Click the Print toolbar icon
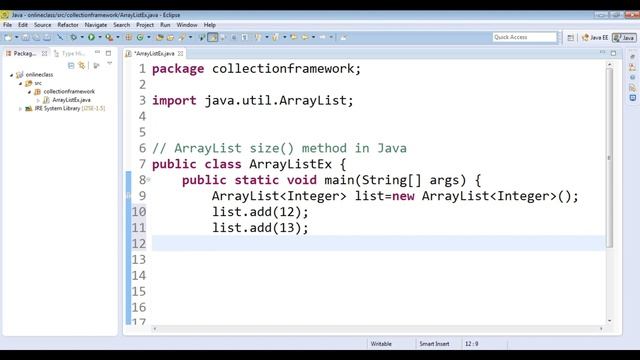Image resolution: width=640 pixels, height=360 pixels. 47,37
